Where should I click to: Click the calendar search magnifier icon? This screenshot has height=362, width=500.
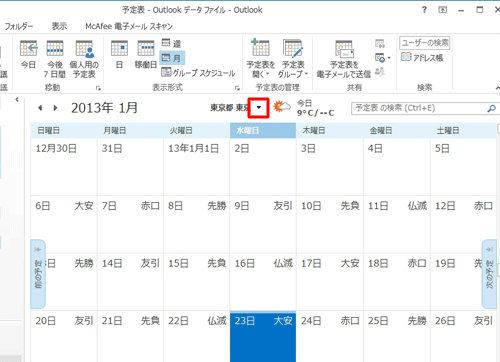click(x=491, y=108)
